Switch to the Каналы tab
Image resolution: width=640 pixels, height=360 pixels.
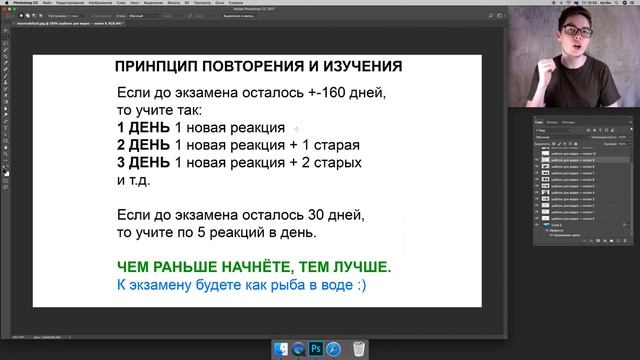tap(553, 122)
